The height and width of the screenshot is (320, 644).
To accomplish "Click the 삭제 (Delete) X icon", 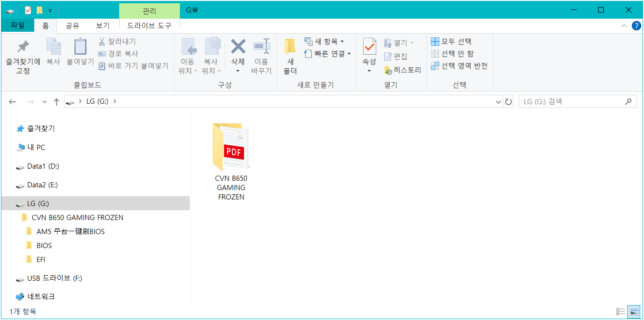I will click(x=238, y=47).
